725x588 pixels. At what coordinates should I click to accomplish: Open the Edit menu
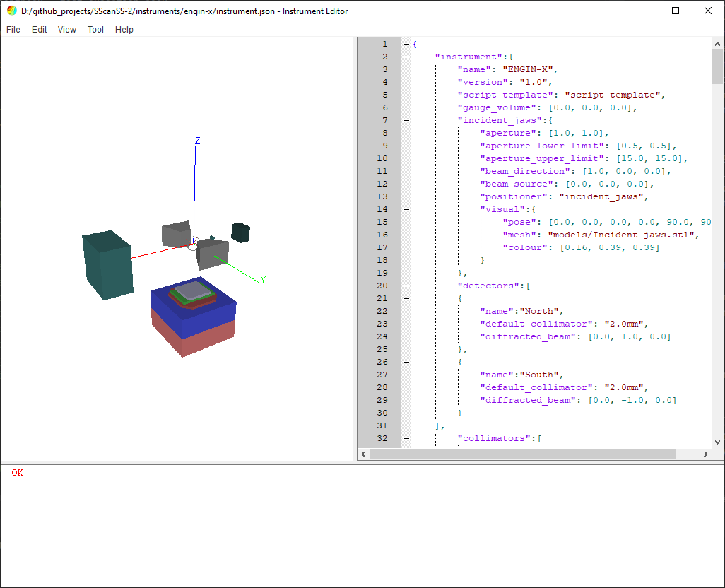(39, 30)
